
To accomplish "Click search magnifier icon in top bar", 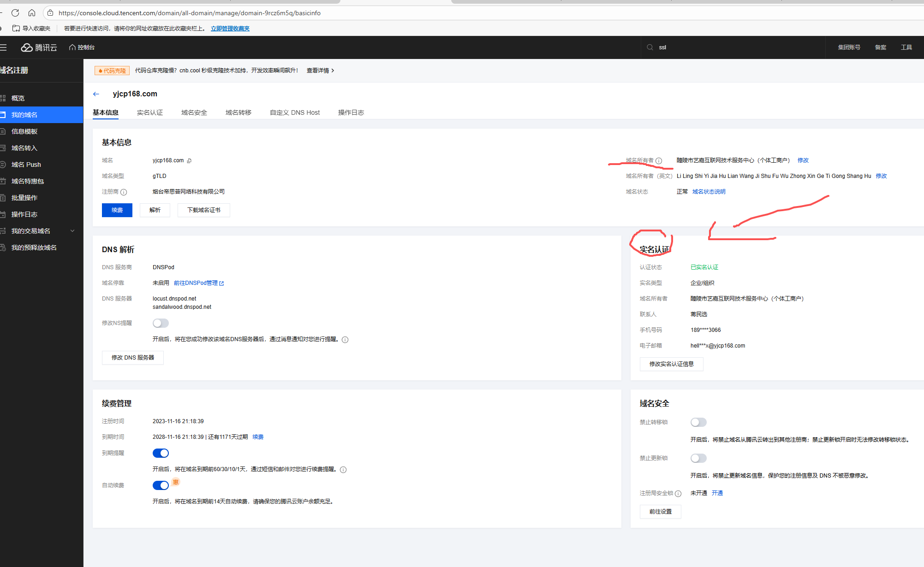I will click(650, 47).
